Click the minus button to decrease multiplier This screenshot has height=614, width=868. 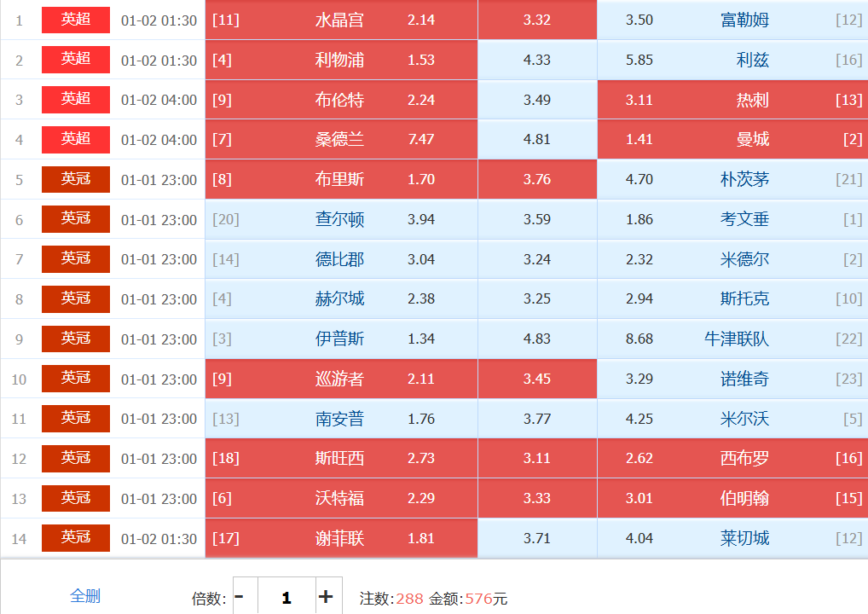[240, 597]
